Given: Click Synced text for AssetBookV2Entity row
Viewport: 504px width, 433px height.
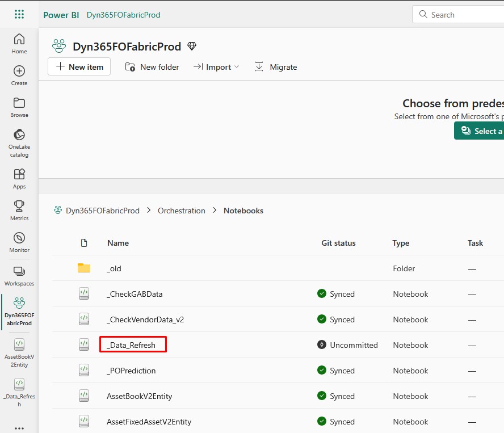Looking at the screenshot, I should click(x=342, y=396).
